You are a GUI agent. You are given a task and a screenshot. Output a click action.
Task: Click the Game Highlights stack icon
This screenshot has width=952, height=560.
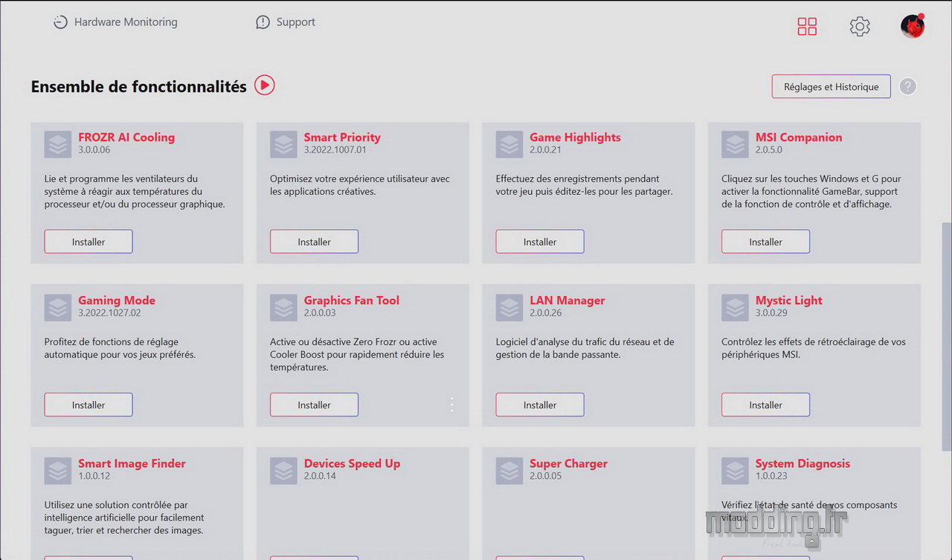point(509,144)
